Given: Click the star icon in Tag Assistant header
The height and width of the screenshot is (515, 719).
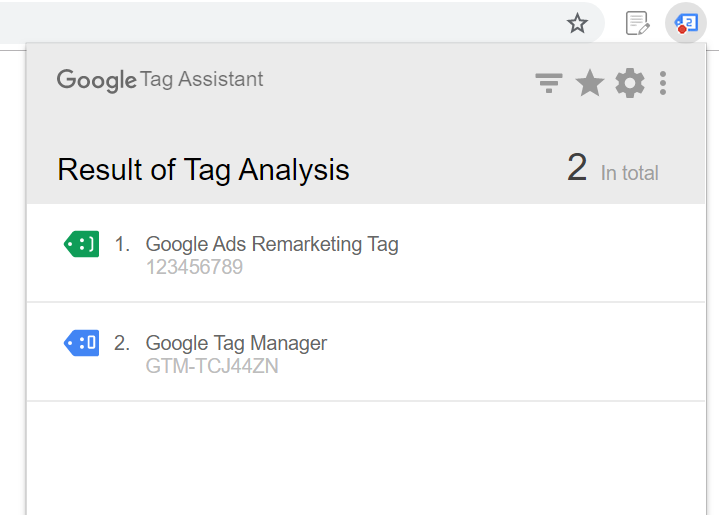Looking at the screenshot, I should click(590, 83).
